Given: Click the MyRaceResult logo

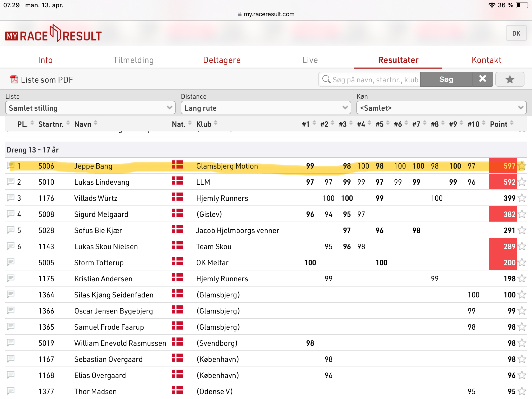Looking at the screenshot, I should (x=53, y=34).
